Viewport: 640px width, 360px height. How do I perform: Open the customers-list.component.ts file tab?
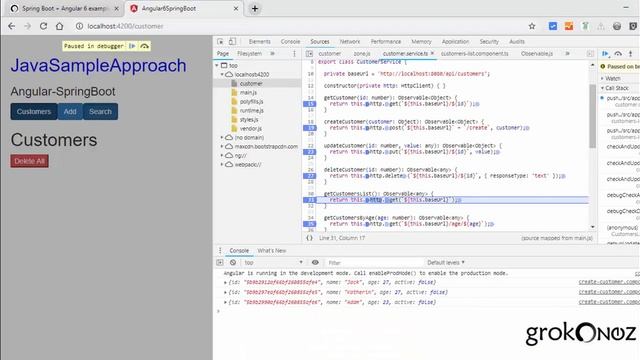pyautogui.click(x=475, y=53)
